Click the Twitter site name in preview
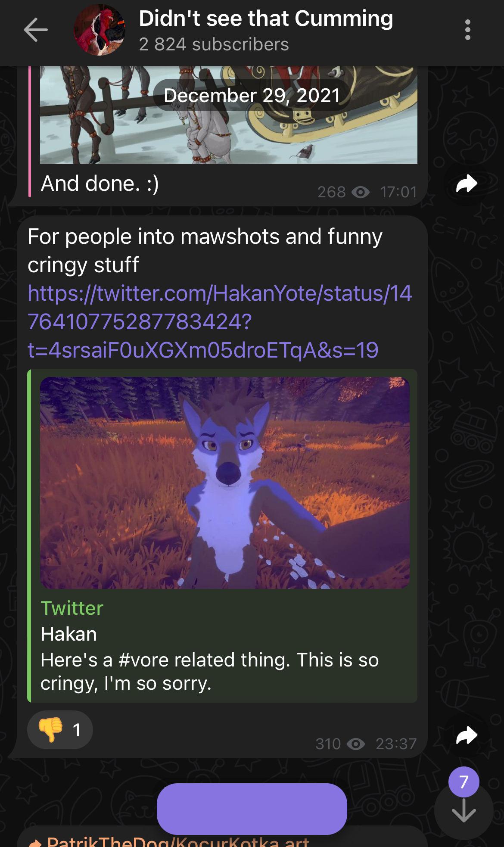The image size is (504, 847). [72, 608]
